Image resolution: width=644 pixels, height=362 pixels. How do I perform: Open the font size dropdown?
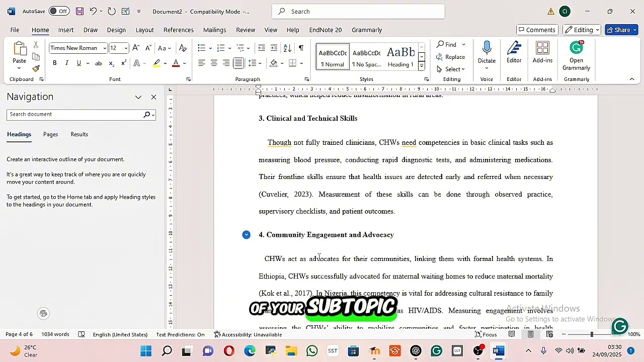[x=126, y=48]
